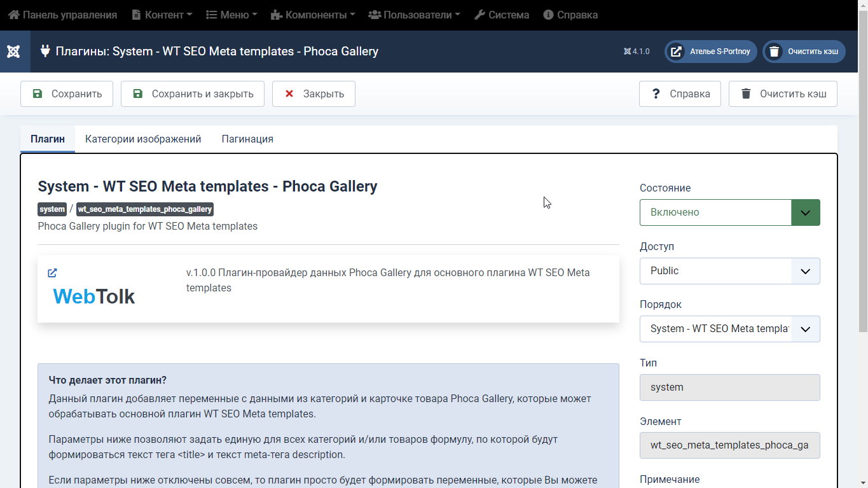Click Сохранить и закрыть button
The width and height of the screenshot is (868, 488).
coord(192,94)
